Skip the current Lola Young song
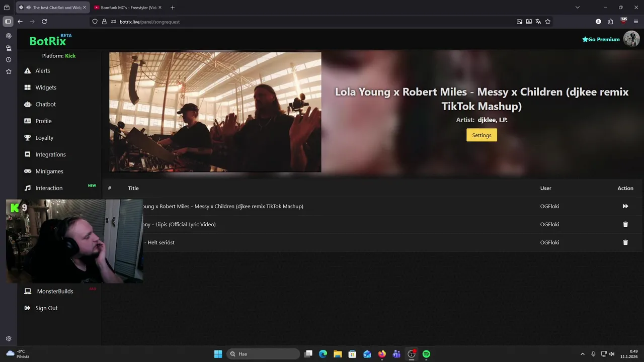644x362 pixels. pyautogui.click(x=625, y=206)
